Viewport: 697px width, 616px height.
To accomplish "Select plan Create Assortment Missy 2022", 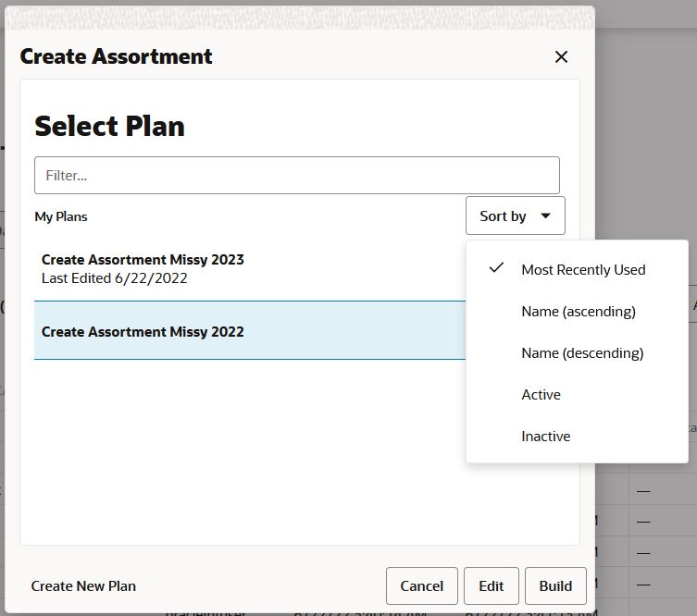I will tap(250, 330).
